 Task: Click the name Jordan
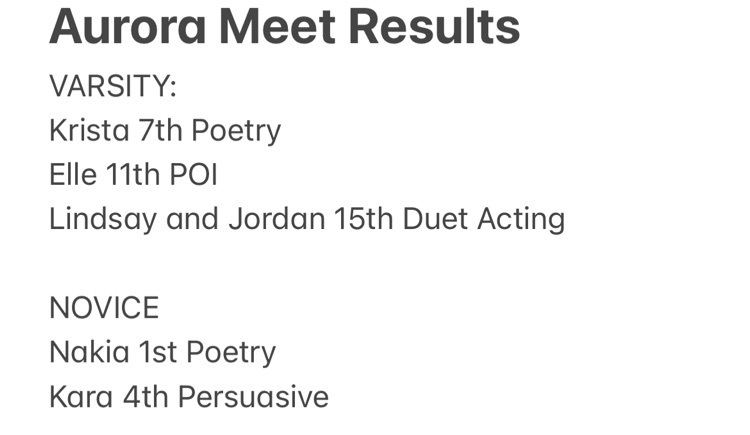(x=277, y=219)
